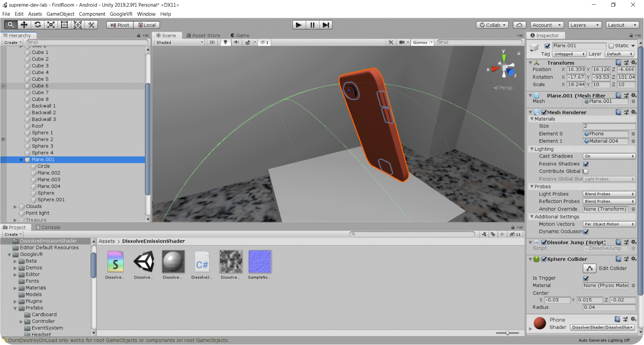Adjust the asset icon size slider
This screenshot has height=345, width=644.
click(x=507, y=333)
